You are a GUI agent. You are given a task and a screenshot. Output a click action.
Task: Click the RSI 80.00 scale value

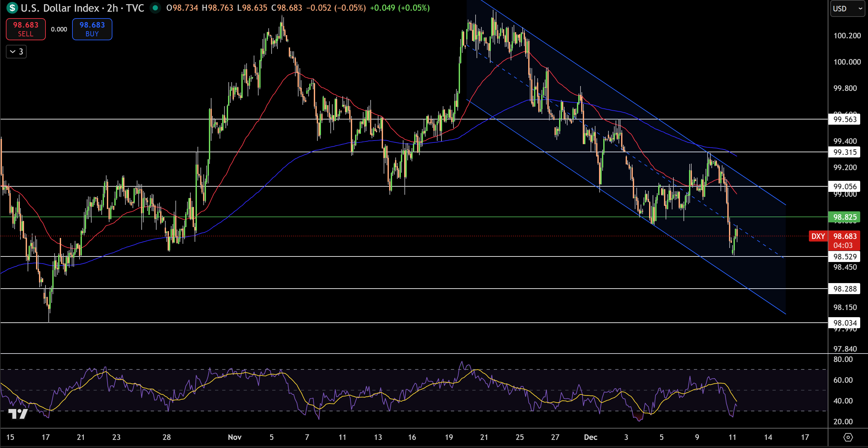[843, 359]
